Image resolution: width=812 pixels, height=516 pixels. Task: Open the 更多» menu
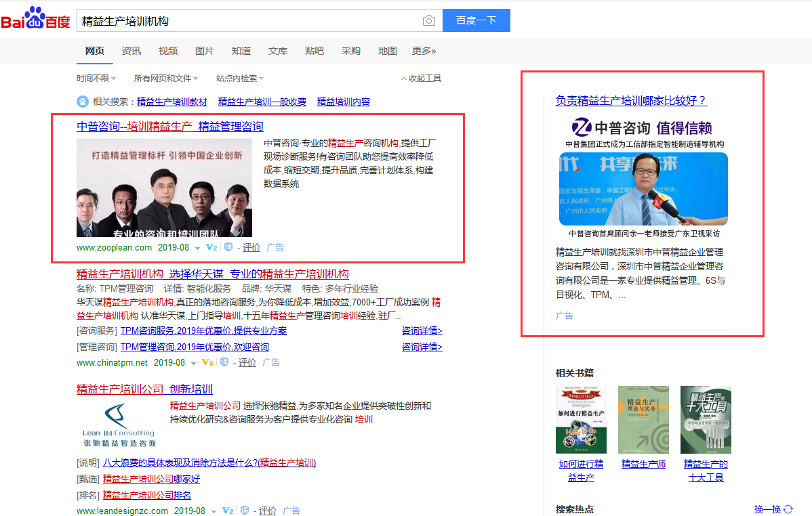point(424,51)
